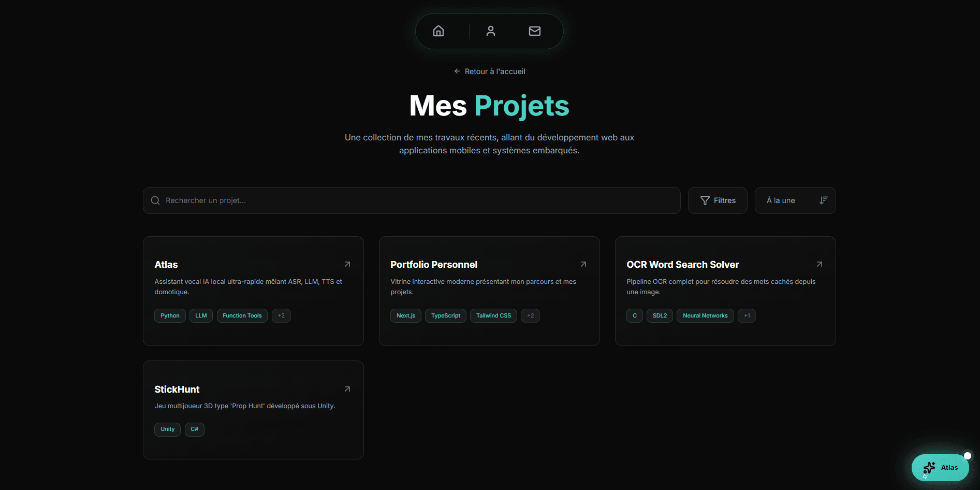This screenshot has width=980, height=490.
Task: Open OCR Word Search Solver arrow icon
Action: pyautogui.click(x=820, y=264)
